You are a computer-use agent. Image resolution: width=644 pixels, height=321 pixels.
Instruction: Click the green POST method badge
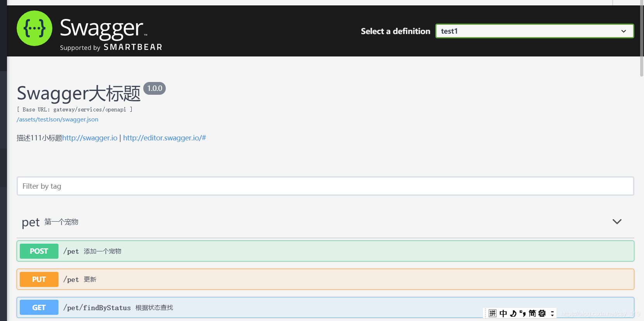tap(39, 251)
